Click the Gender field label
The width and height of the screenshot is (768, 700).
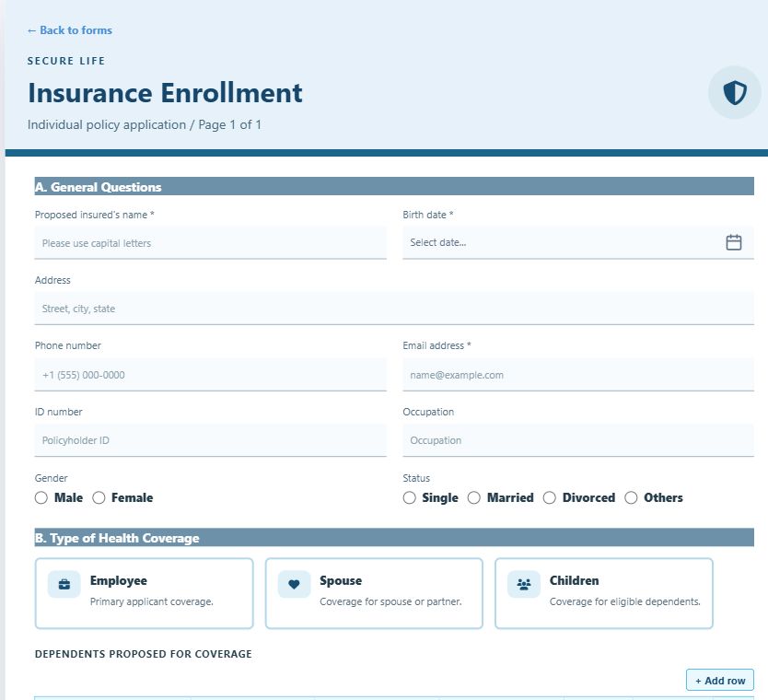click(51, 478)
